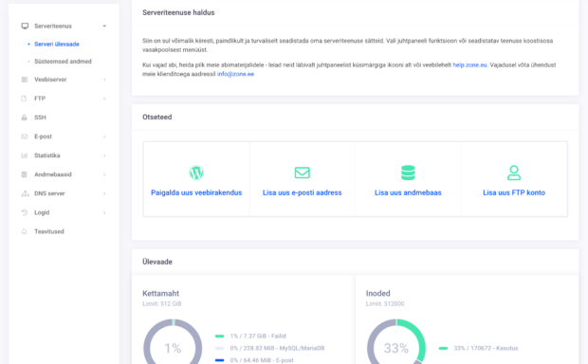Click the Serveriteenuse haldus heading
Viewport: 588px width, 364px height.
178,12
